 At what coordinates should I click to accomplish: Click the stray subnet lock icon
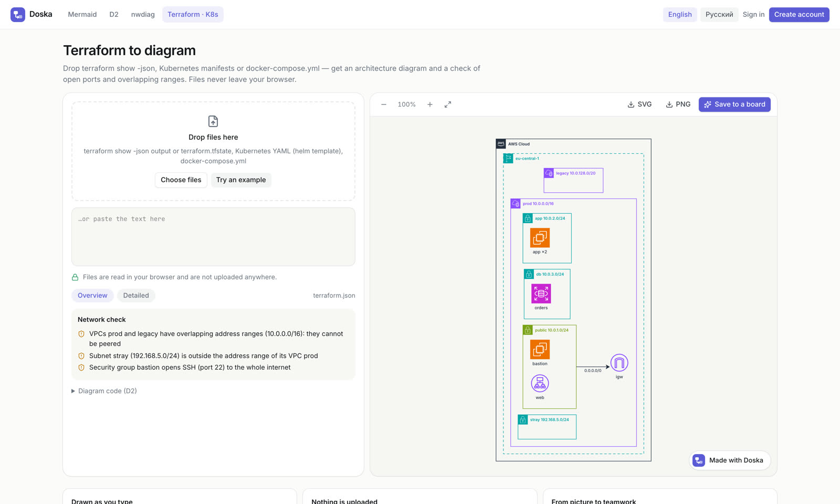[x=523, y=419]
